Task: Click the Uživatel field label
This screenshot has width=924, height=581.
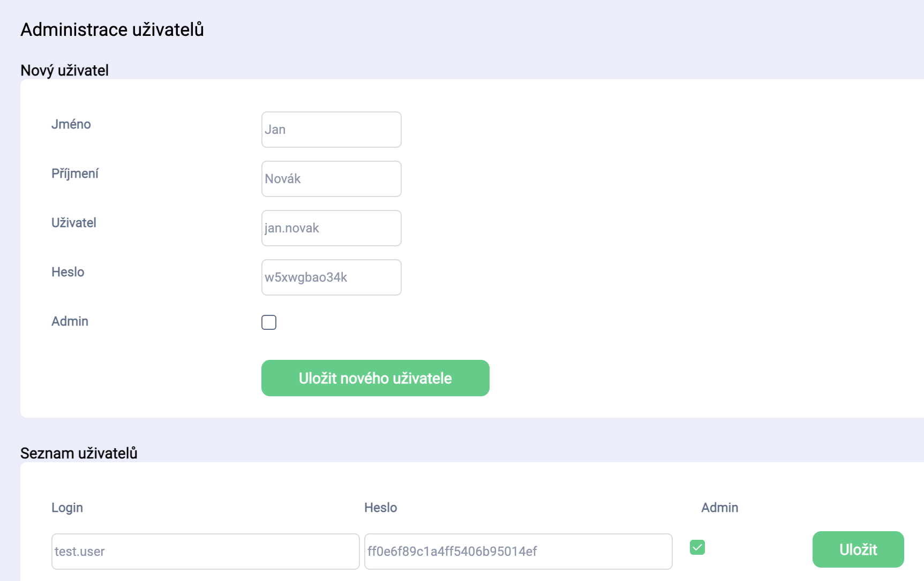Action: [x=74, y=223]
